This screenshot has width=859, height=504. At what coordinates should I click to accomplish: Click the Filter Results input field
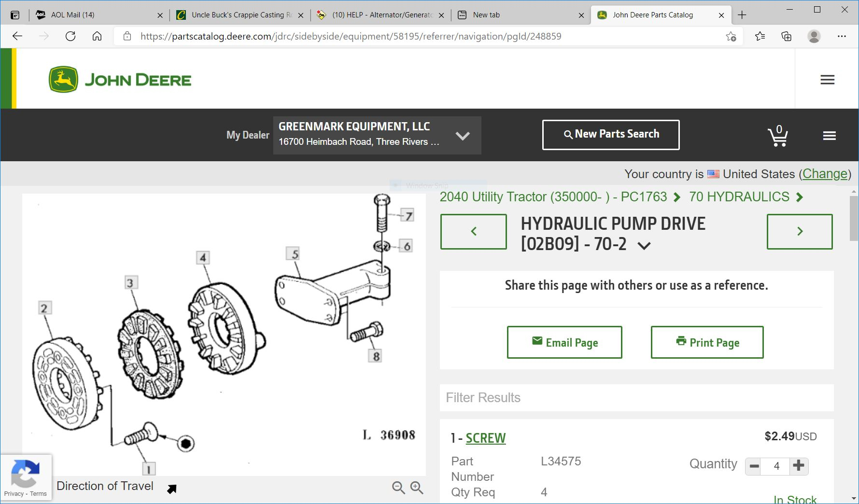coord(636,397)
